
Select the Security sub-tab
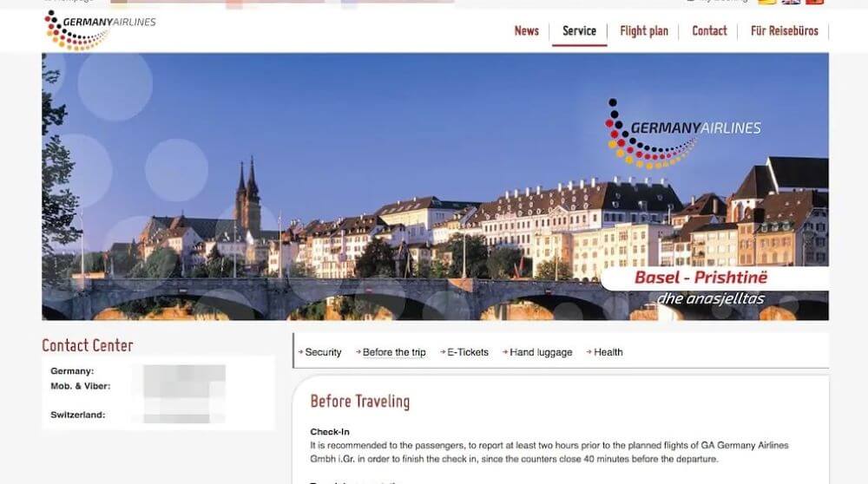point(323,352)
